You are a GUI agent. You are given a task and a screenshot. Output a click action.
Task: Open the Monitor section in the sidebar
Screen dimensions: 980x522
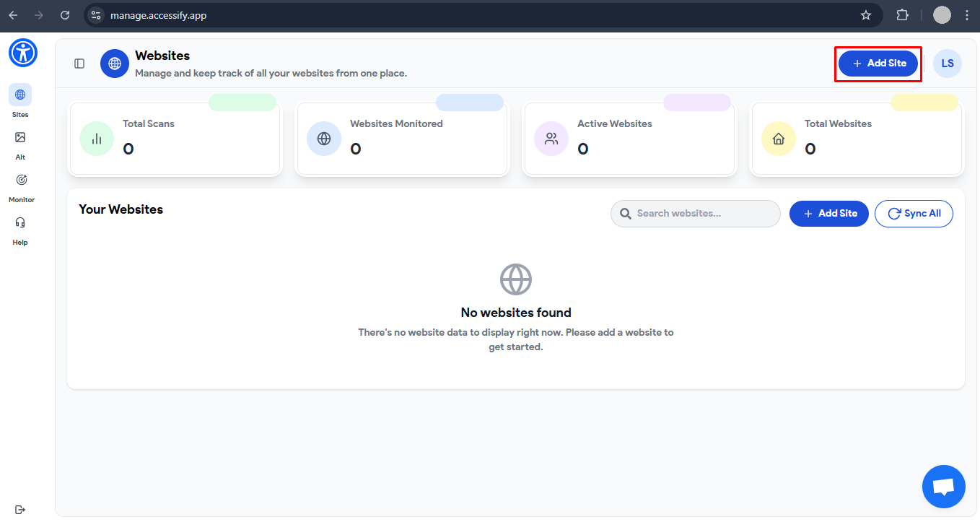tap(21, 184)
